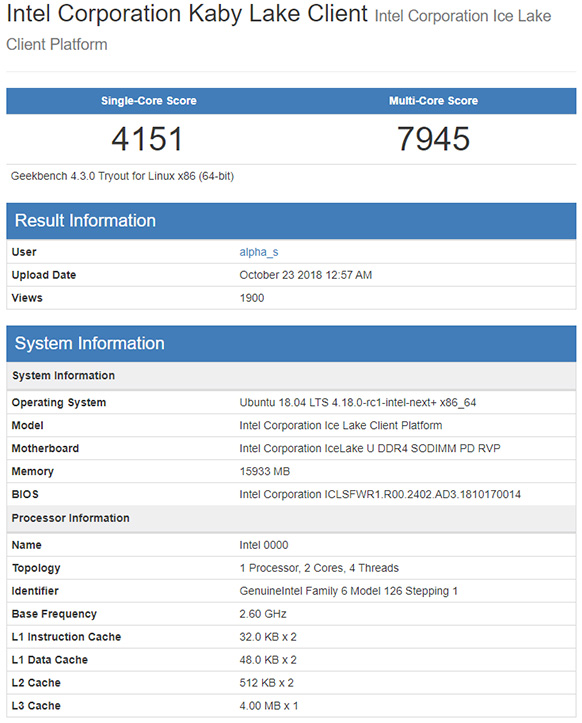Click the Processor Information subheader
This screenshot has width=582, height=723.
(x=71, y=518)
